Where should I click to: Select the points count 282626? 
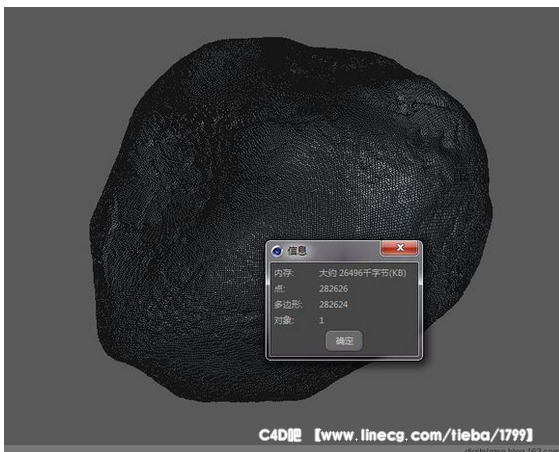[x=333, y=288]
